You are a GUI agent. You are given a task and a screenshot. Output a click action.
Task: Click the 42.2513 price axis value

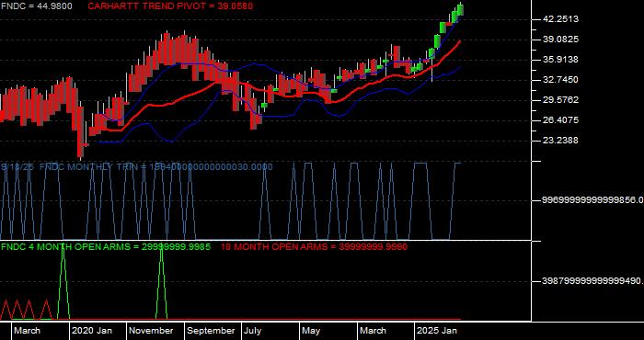560,19
